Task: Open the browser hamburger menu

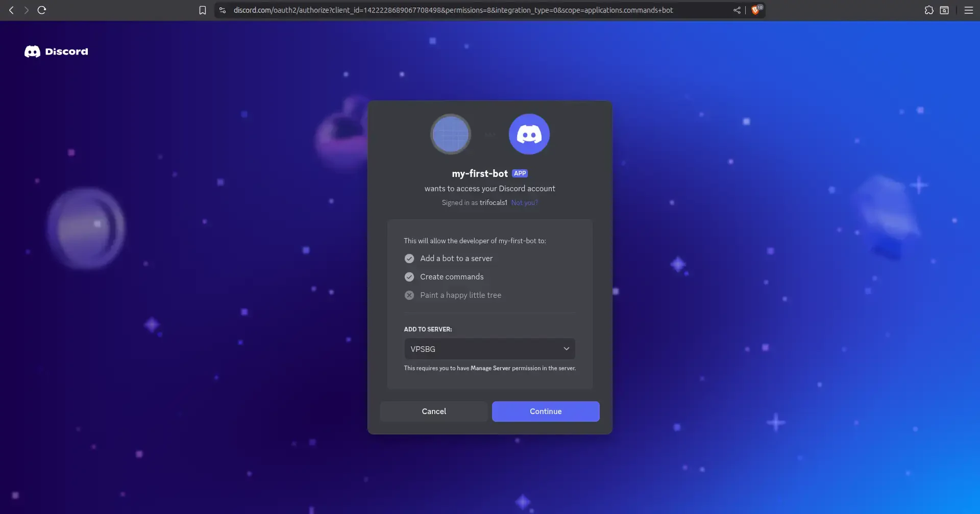Action: pyautogui.click(x=968, y=10)
